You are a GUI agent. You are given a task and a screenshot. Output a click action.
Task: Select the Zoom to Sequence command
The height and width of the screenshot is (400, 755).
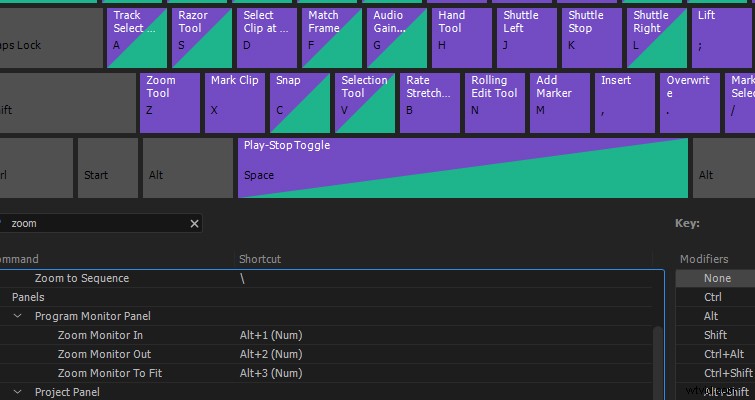tap(82, 278)
